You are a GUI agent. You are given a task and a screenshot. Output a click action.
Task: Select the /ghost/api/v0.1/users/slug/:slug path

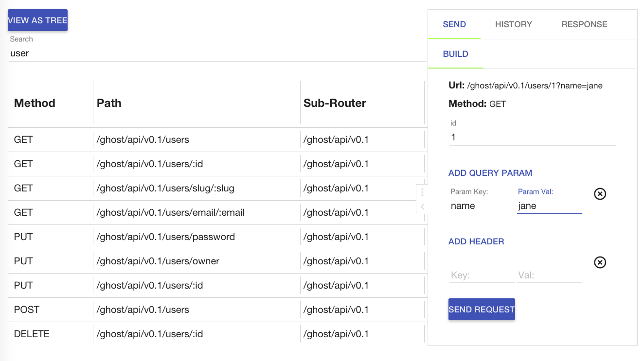165,189
